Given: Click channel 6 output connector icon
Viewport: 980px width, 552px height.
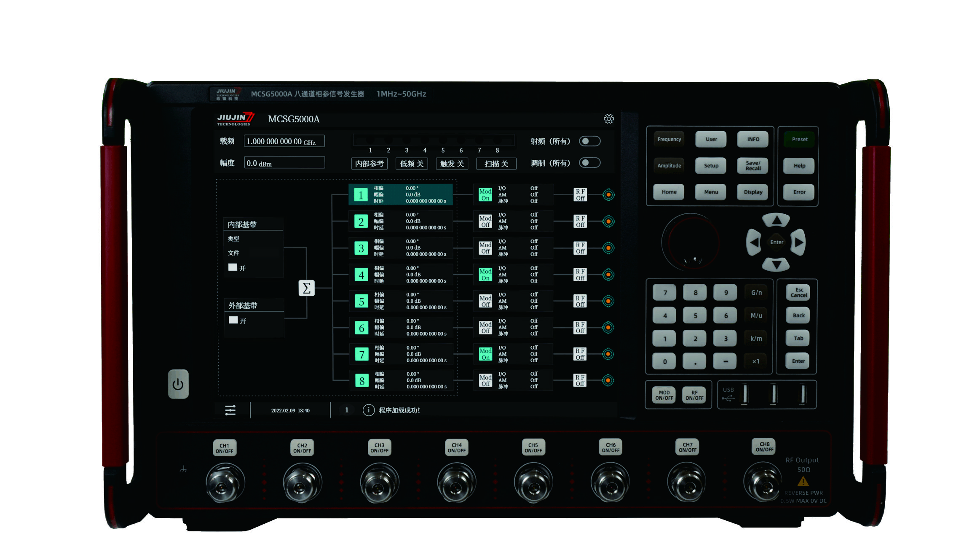Looking at the screenshot, I should 608,328.
